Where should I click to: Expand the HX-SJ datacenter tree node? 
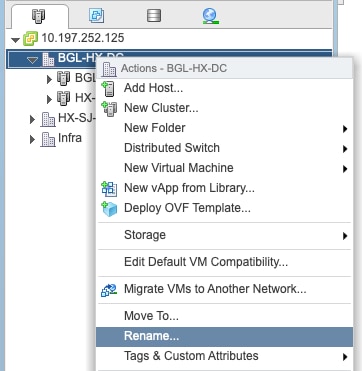pyautogui.click(x=32, y=119)
